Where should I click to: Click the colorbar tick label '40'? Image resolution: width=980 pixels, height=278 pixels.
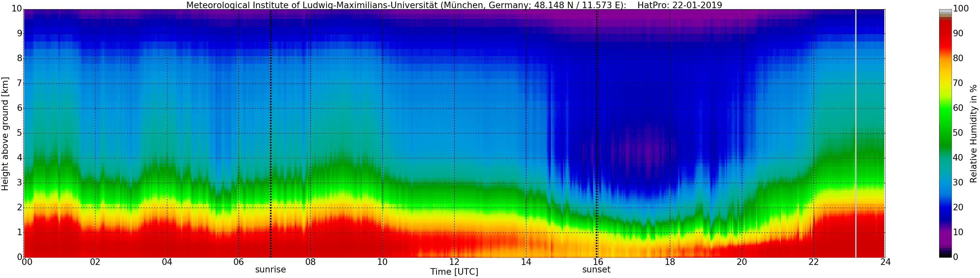[958, 158]
